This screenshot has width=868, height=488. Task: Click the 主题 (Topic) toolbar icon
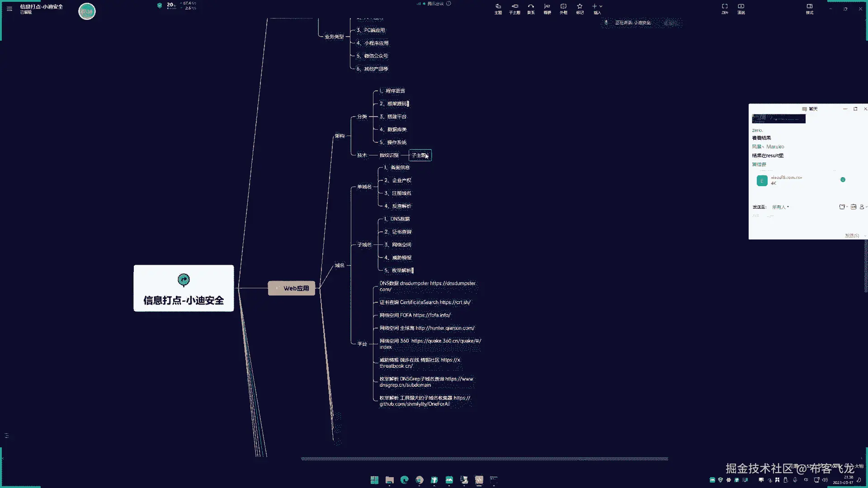498,9
